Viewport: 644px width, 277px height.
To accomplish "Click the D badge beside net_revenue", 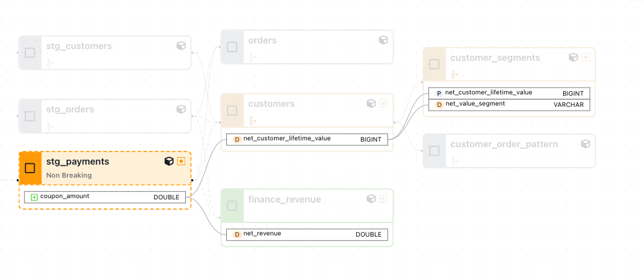I will coord(237,235).
